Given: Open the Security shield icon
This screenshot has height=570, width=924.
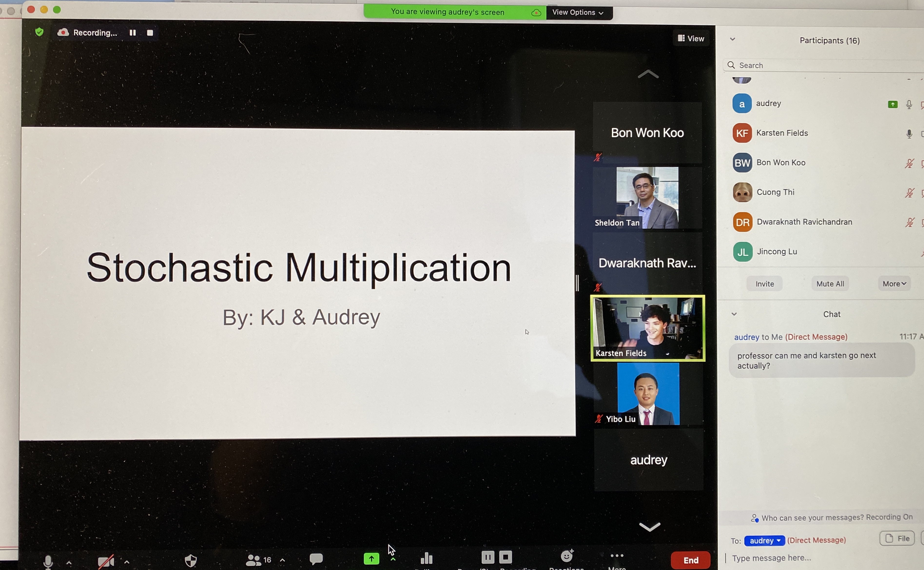Looking at the screenshot, I should tap(191, 560).
